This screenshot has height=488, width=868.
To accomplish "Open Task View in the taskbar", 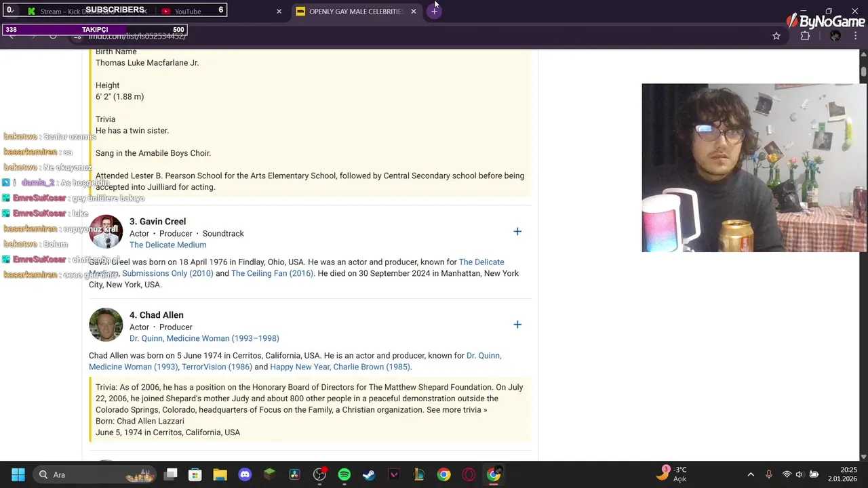I will point(171,474).
